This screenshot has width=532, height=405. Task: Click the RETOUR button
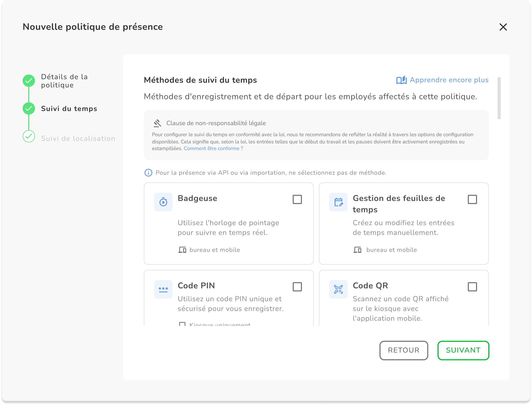(404, 350)
